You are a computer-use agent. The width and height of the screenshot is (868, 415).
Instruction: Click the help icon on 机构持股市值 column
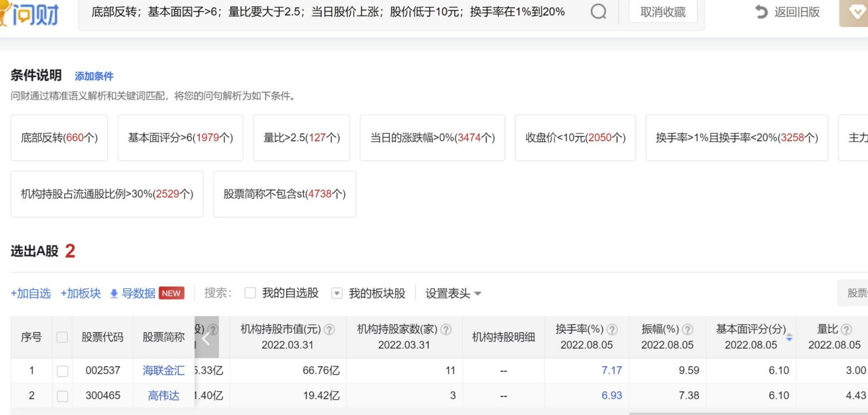point(329,329)
